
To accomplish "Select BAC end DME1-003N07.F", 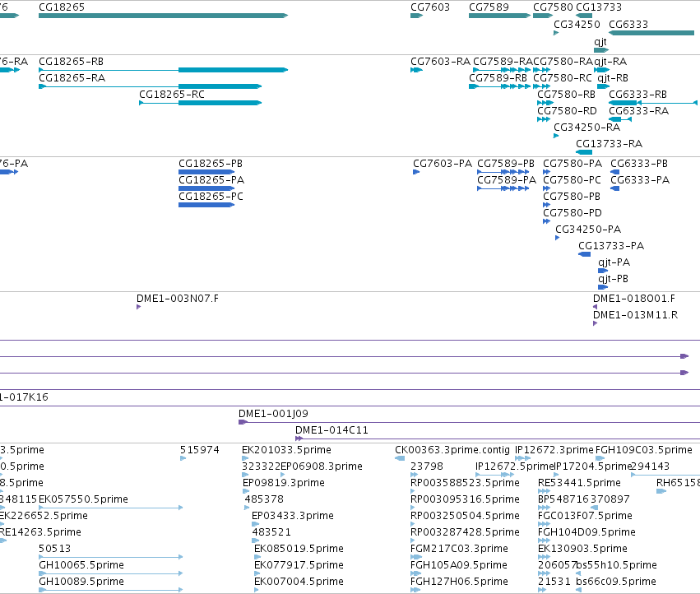I will coord(138,307).
